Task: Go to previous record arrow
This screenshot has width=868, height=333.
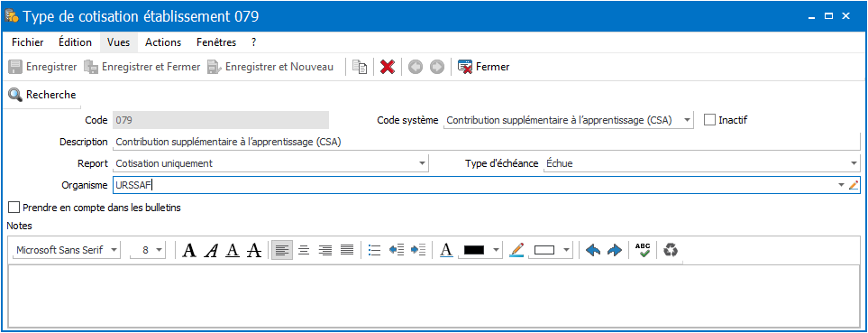Action: tap(416, 67)
